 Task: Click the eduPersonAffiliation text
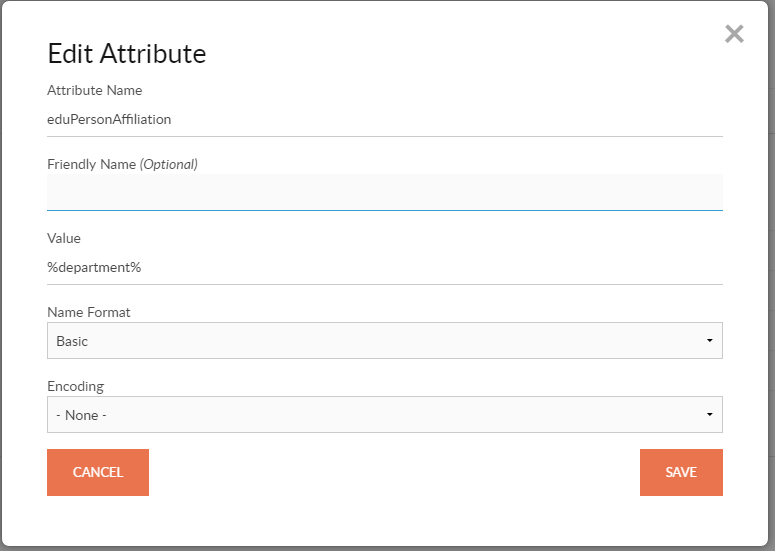click(110, 119)
